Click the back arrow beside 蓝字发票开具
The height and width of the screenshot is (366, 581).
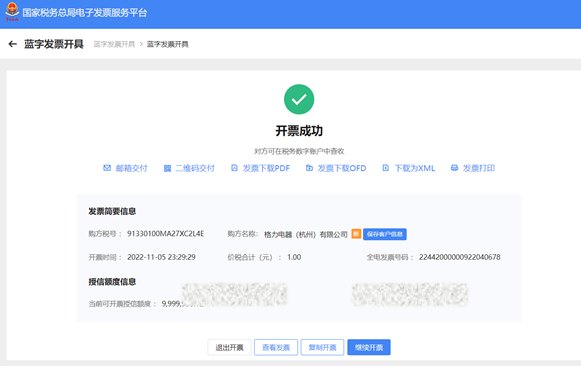tap(13, 44)
